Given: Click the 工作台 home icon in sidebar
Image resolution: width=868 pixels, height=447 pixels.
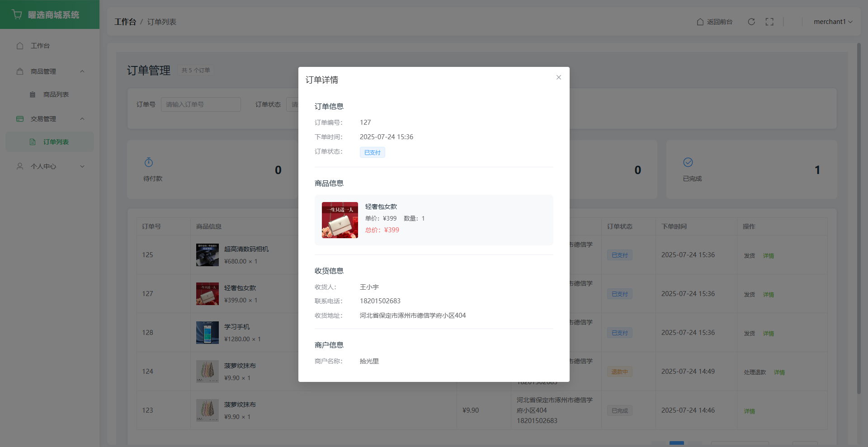Looking at the screenshot, I should (x=20, y=46).
